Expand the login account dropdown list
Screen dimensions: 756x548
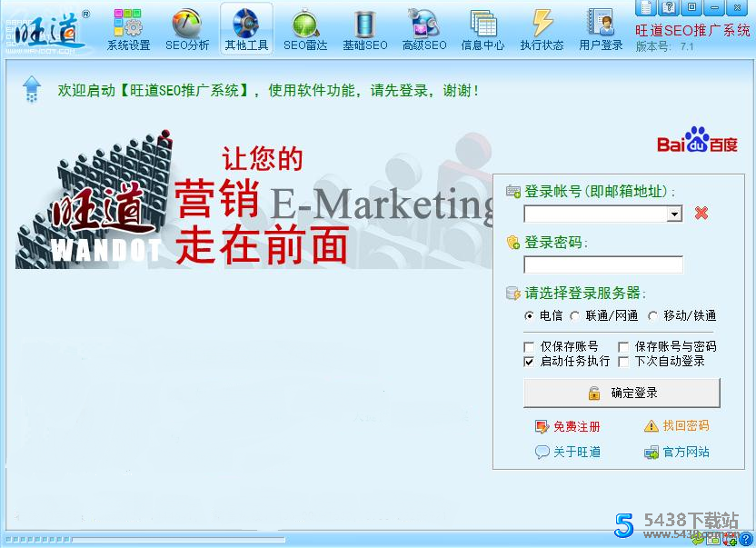pos(675,214)
